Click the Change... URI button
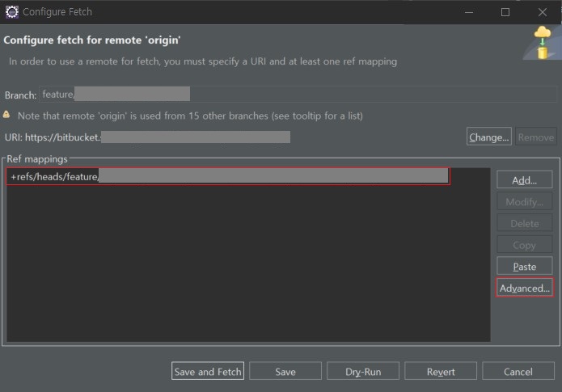This screenshot has height=392, width=562. pyautogui.click(x=489, y=137)
